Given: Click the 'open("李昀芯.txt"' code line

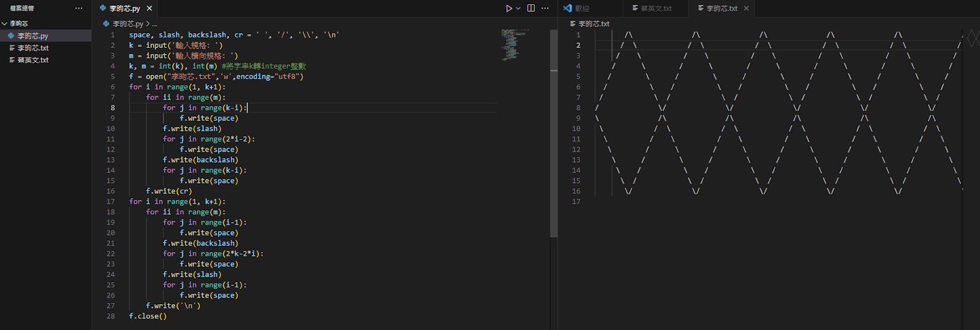Looking at the screenshot, I should pos(216,77).
